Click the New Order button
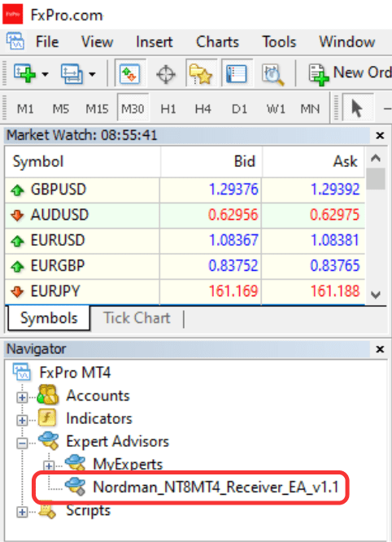Viewport: 392px width, 542px height. (350, 73)
